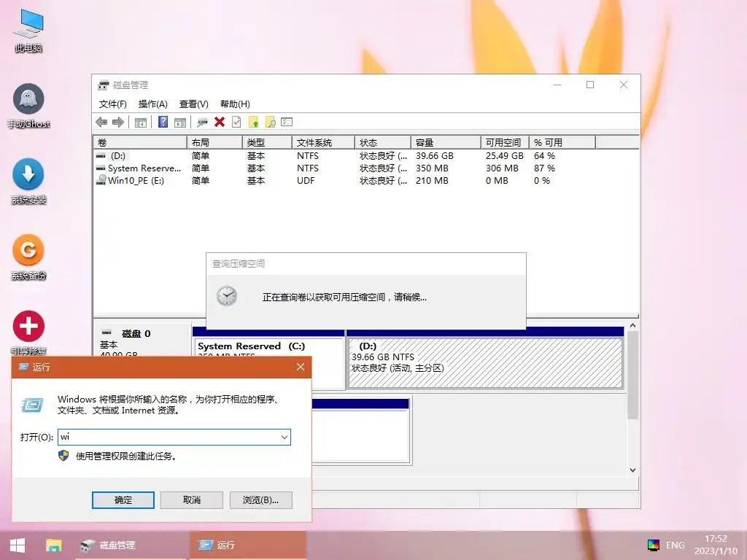The image size is (747, 560).
Task: Select the System Reserve... volume row
Action: point(366,168)
